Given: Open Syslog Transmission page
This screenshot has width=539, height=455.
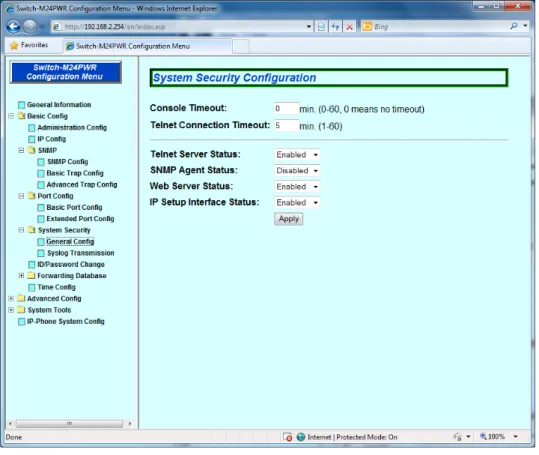Looking at the screenshot, I should [80, 253].
